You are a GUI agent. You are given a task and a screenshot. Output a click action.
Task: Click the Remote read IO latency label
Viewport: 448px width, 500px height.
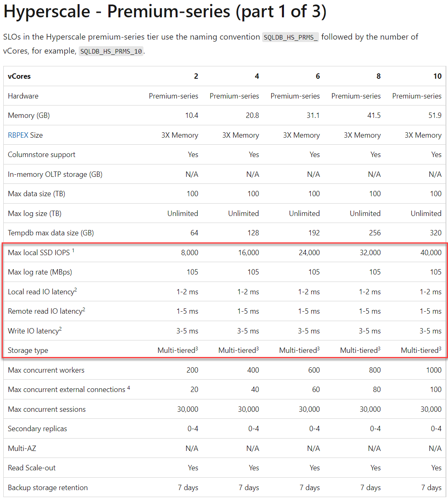[x=47, y=311]
